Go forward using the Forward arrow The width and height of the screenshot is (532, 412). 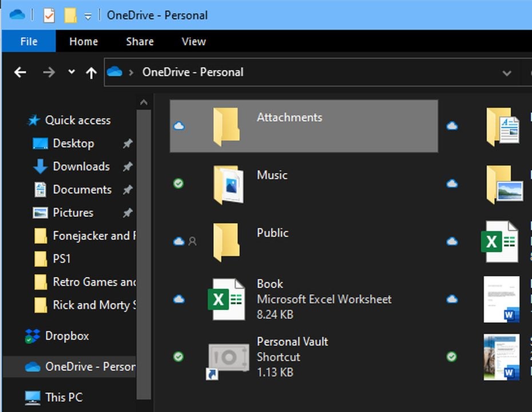49,72
